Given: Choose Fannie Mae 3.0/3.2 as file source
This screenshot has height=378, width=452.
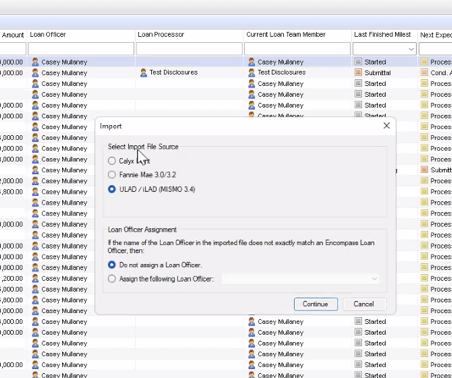Looking at the screenshot, I should click(112, 175).
